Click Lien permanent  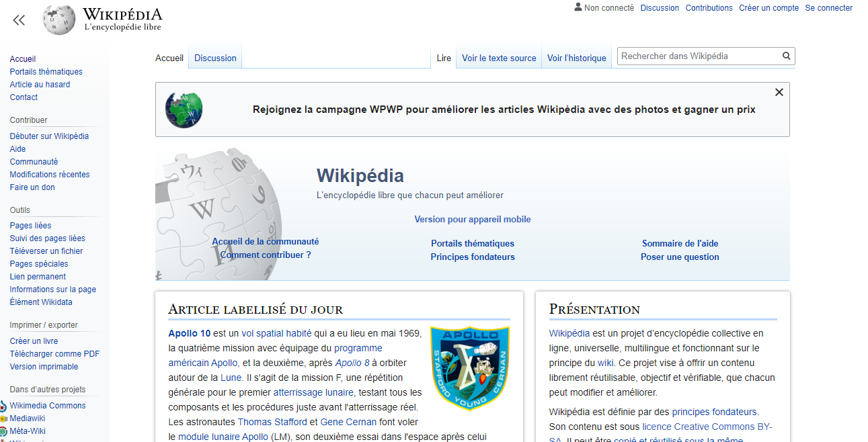[38, 277]
